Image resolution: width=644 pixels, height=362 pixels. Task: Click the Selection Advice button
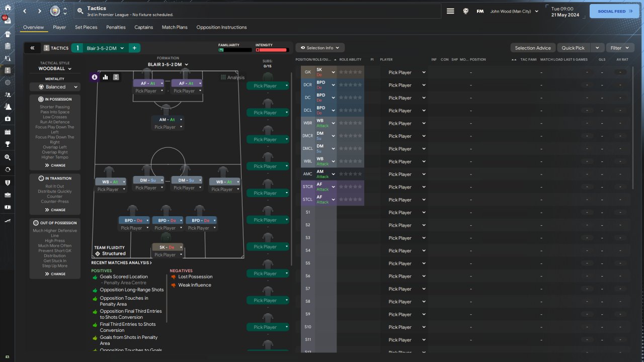[533, 48]
